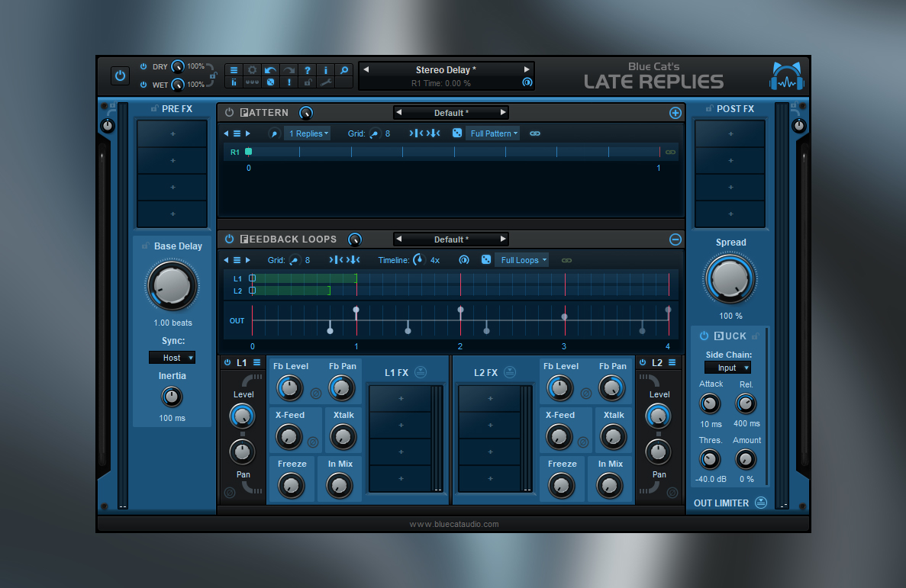The width and height of the screenshot is (906, 588).
Task: Click the three-dots icon in top toolbar
Action: (x=253, y=82)
